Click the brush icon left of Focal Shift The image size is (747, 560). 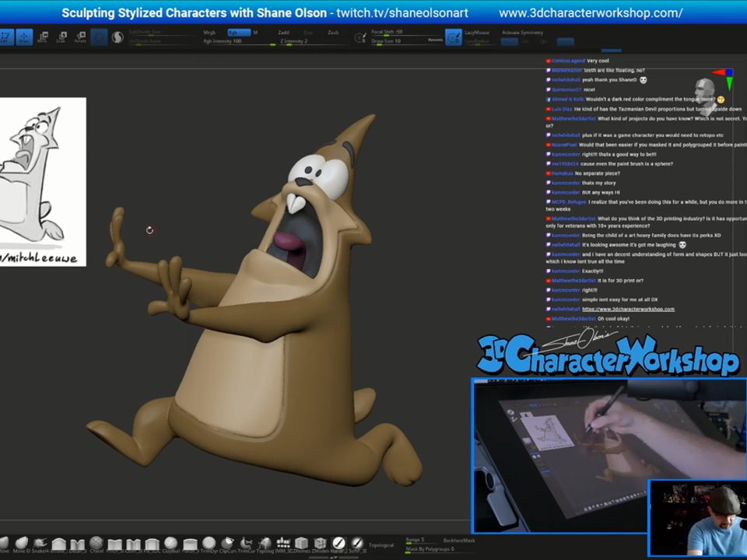coord(360,37)
